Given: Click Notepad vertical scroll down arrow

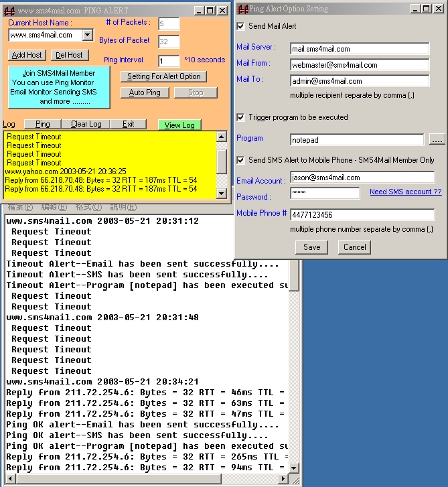Looking at the screenshot, I should tap(294, 468).
